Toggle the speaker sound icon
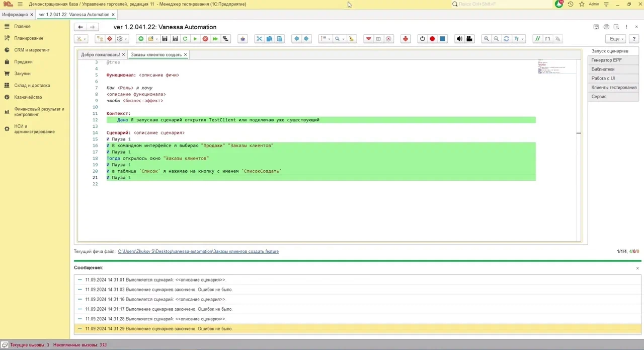Viewport: 644px width, 350px height. click(x=459, y=39)
